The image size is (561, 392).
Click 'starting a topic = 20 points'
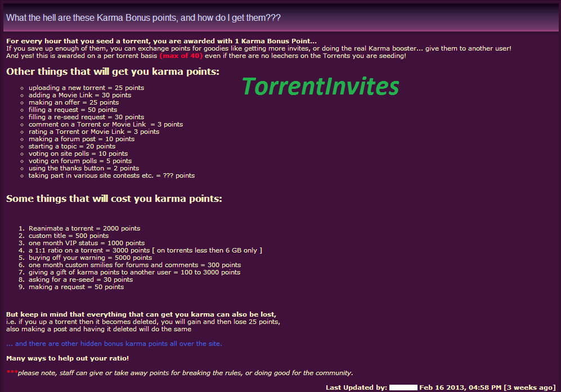coord(72,146)
